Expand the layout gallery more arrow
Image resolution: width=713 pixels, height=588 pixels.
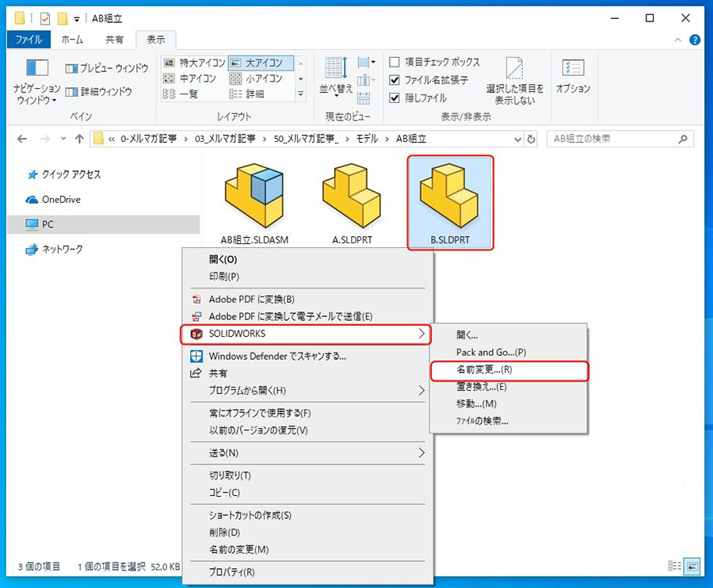click(x=300, y=94)
